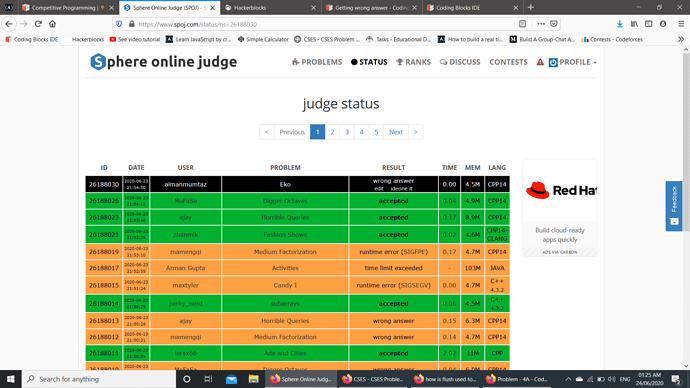The image size is (690, 388).
Task: Expand the PROFILE dropdown menu
Action: [573, 62]
